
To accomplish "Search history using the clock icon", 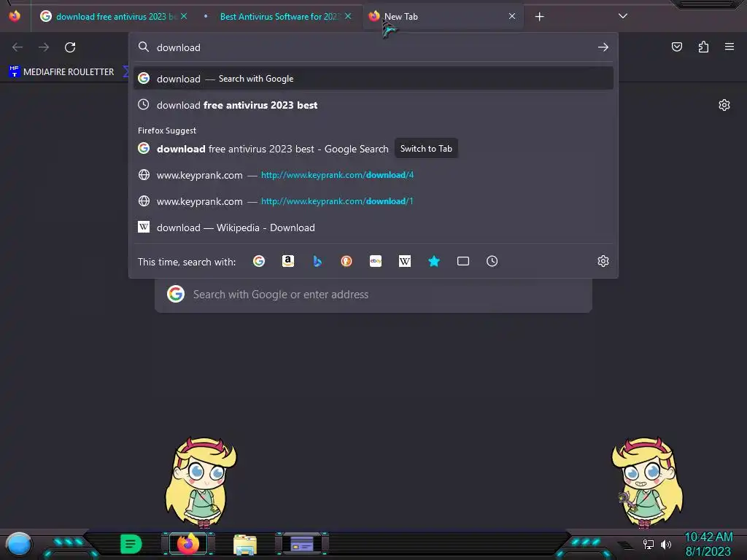I will tap(492, 261).
